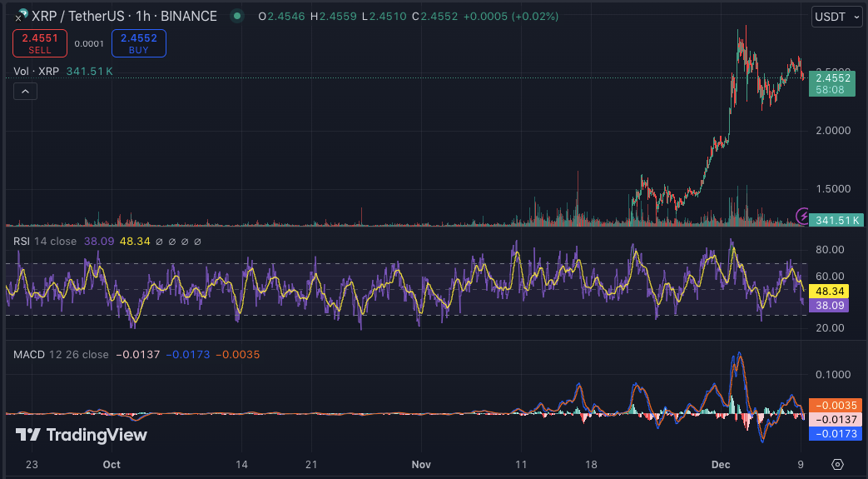Screen dimensions: 868x479
Task: Click the orange -0.0035 MACD value tag
Action: [x=835, y=406]
